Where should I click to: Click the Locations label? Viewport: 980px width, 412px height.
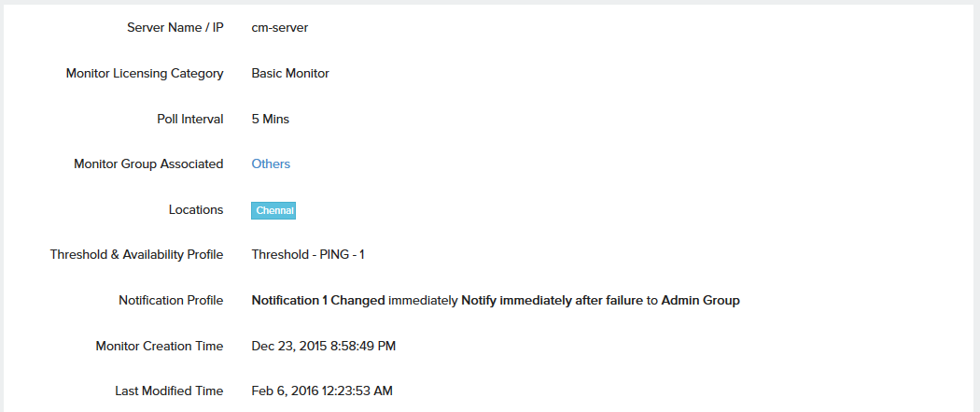[196, 210]
